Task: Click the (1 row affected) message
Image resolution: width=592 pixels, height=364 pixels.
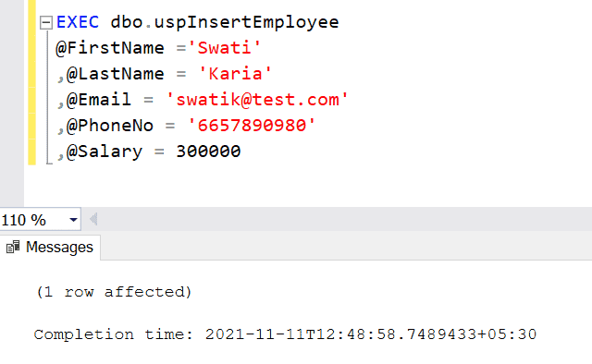Action: (114, 292)
